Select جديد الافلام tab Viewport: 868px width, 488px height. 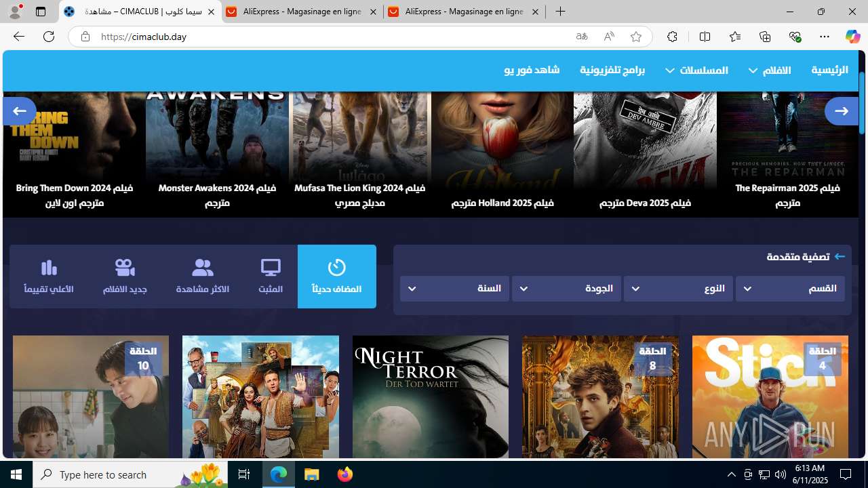(x=125, y=277)
